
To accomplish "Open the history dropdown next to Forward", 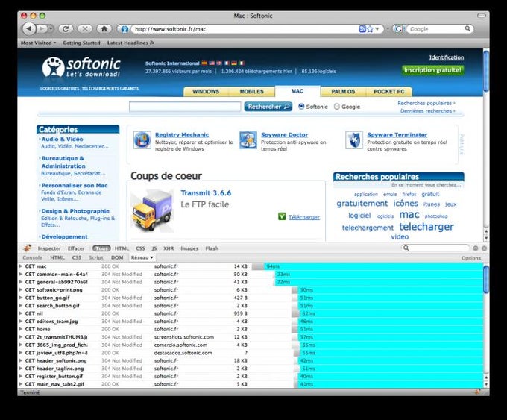I will pyautogui.click(x=51, y=29).
